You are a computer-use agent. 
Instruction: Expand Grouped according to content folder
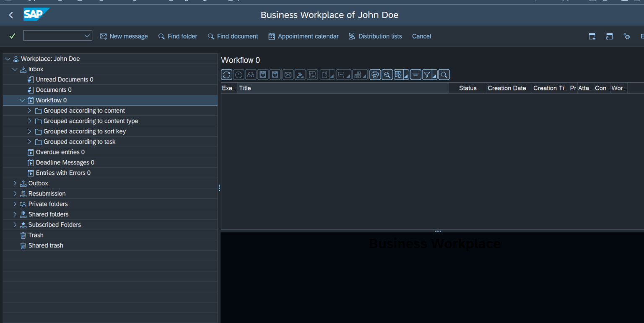pos(29,111)
